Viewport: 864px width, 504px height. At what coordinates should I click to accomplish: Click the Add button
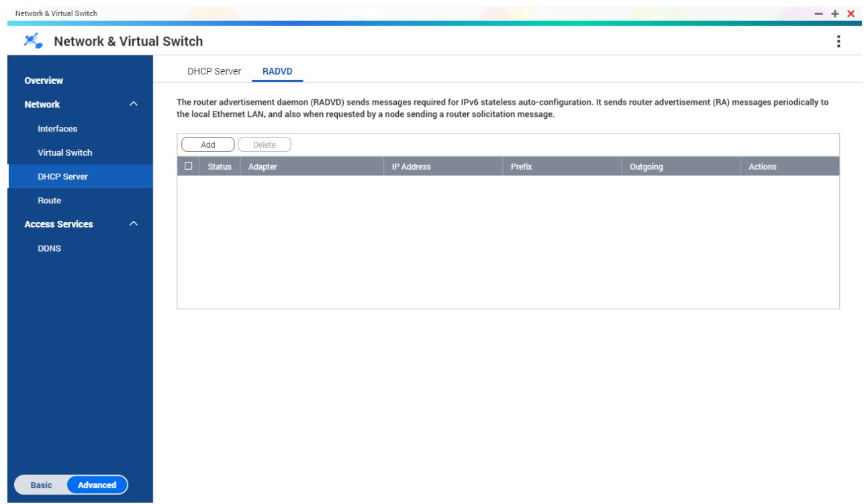click(x=208, y=144)
